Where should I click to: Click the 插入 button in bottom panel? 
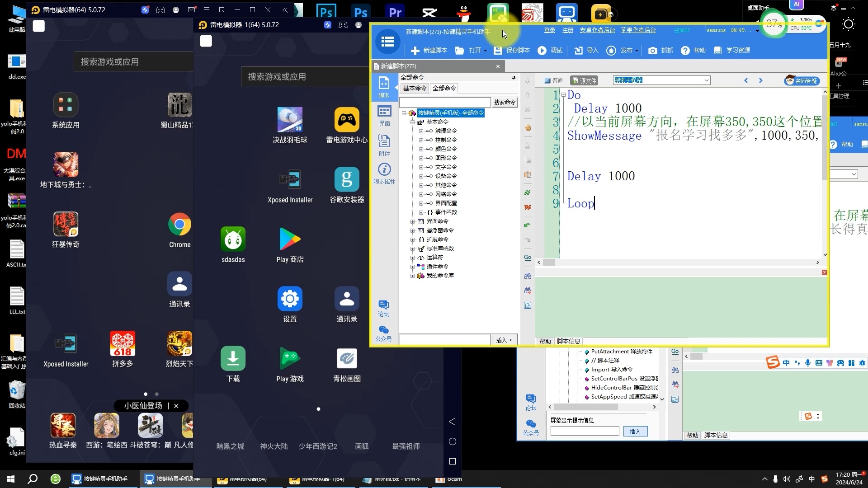636,431
